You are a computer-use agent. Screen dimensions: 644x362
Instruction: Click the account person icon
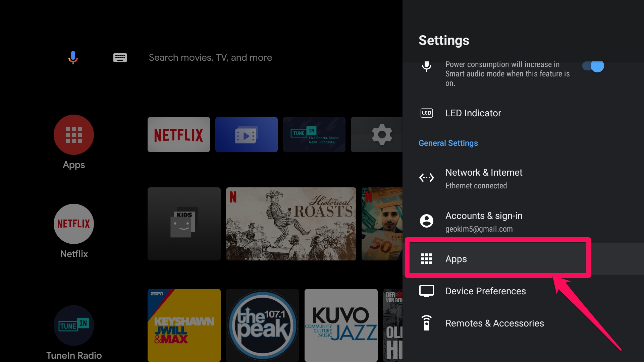[427, 221]
